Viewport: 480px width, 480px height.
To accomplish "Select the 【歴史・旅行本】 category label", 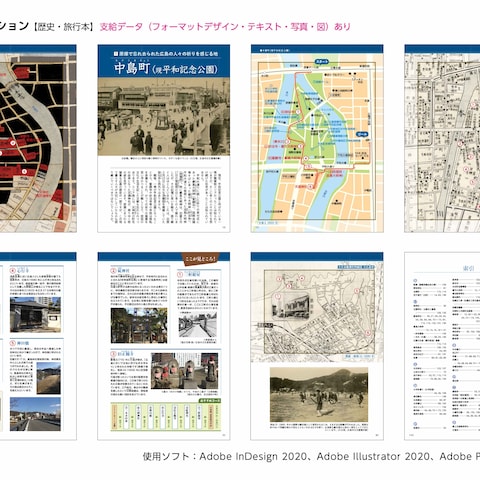I will tap(63, 27).
